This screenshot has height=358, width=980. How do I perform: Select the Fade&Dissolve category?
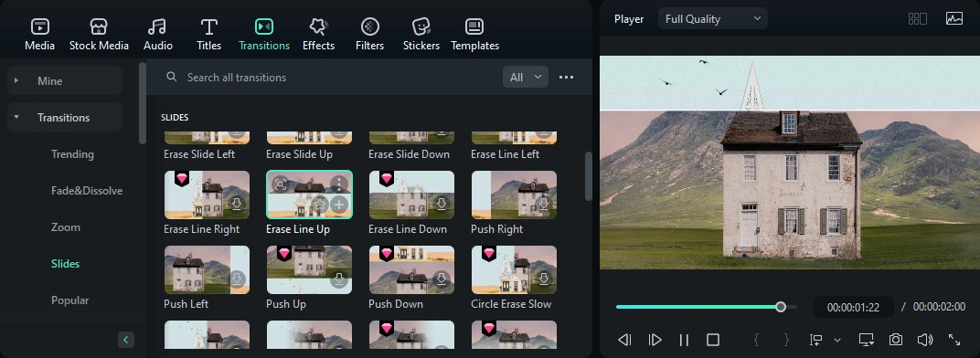87,191
